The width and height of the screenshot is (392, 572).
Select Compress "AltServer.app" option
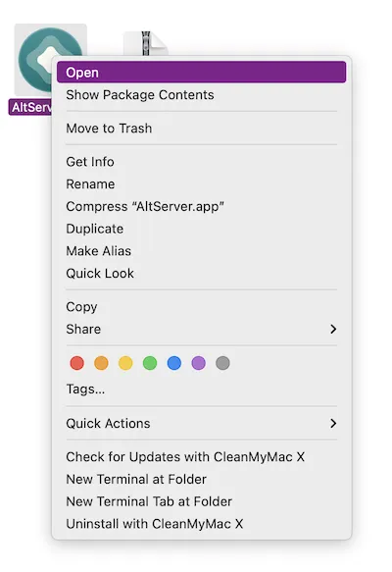[202, 206]
